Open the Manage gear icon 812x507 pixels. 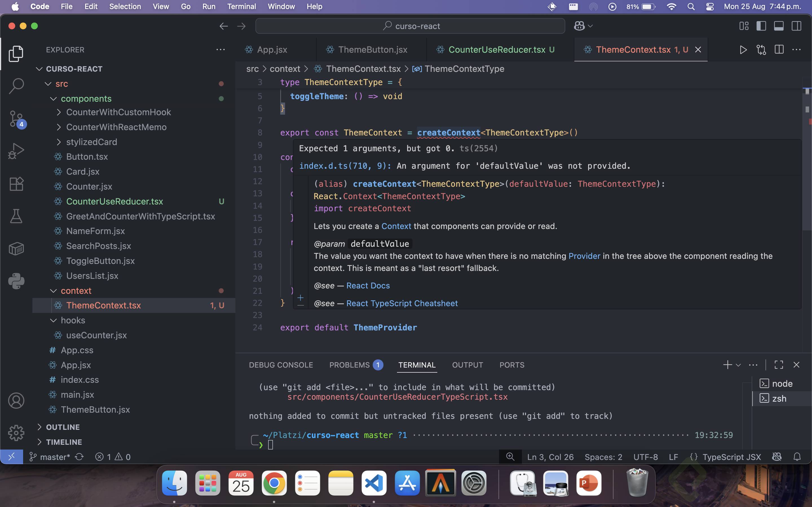[16, 433]
